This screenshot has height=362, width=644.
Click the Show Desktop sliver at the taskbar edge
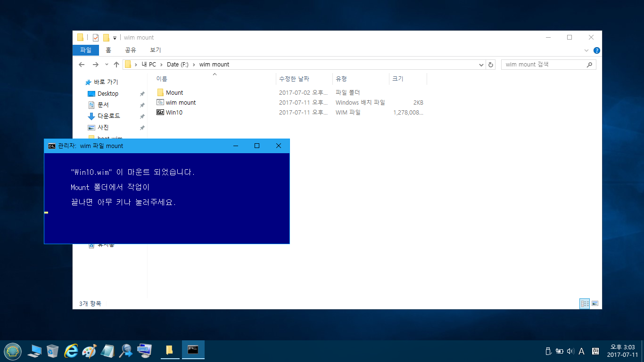tap(643, 351)
